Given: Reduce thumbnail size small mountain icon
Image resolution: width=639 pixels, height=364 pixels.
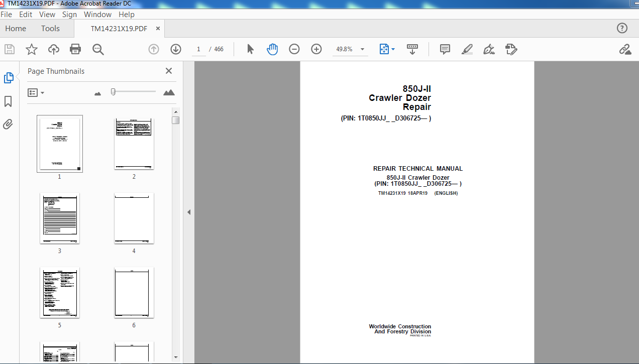Looking at the screenshot, I should coord(98,93).
